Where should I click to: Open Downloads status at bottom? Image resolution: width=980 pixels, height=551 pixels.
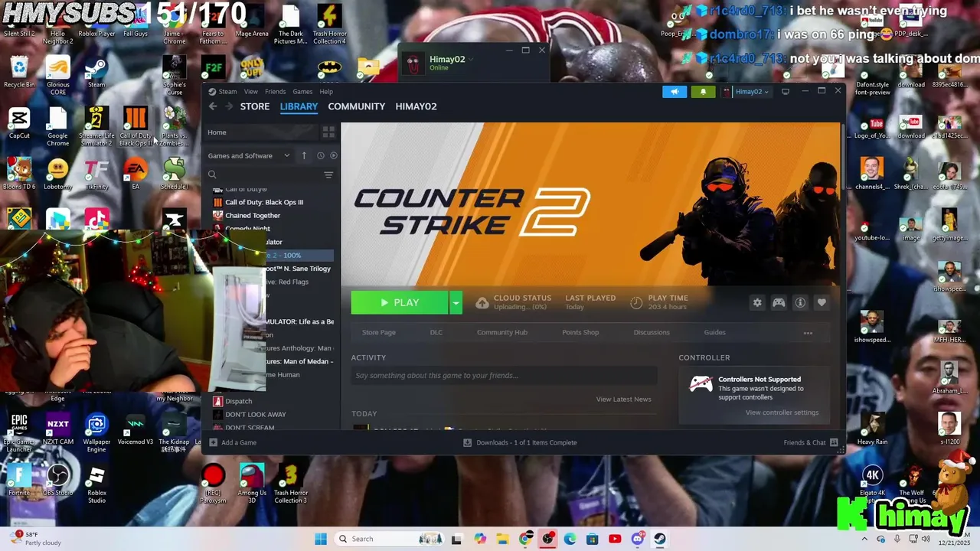(520, 442)
